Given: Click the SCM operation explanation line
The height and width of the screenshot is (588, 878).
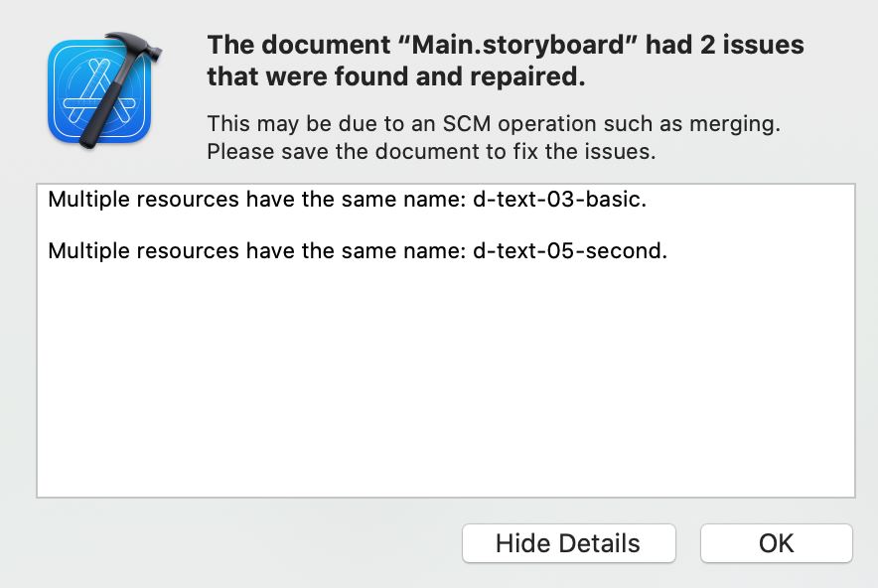Looking at the screenshot, I should tap(494, 124).
